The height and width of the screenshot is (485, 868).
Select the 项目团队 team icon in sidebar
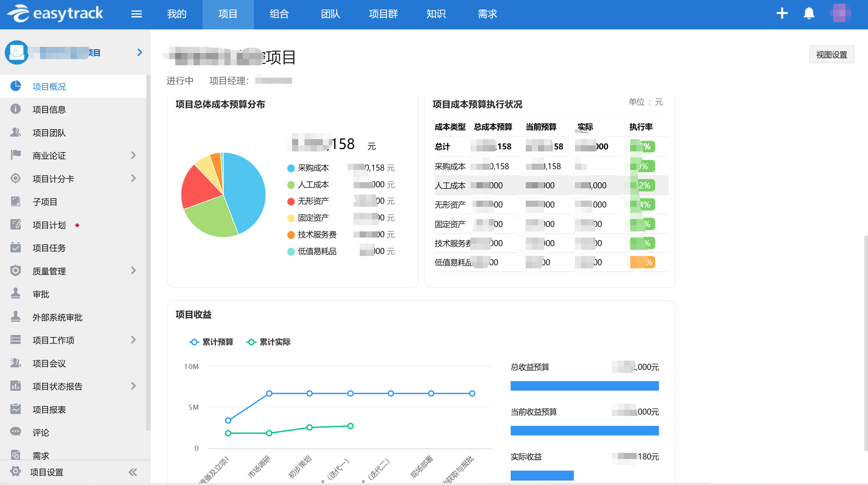coord(15,133)
